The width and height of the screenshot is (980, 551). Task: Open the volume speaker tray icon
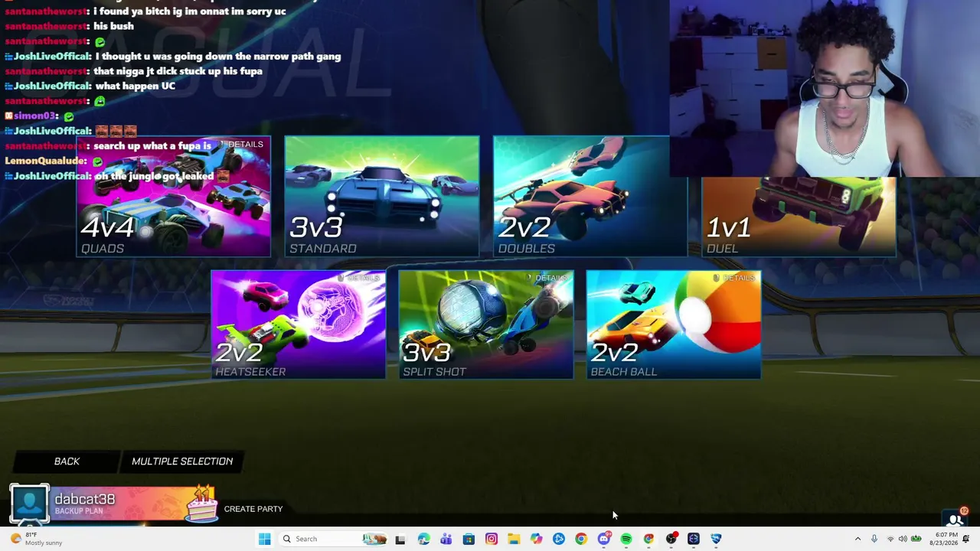(903, 539)
